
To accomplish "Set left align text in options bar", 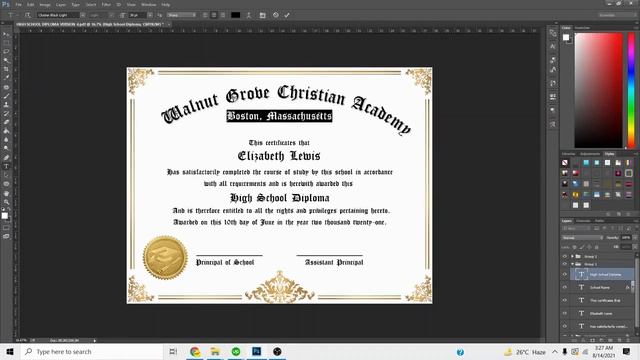I will (x=205, y=15).
